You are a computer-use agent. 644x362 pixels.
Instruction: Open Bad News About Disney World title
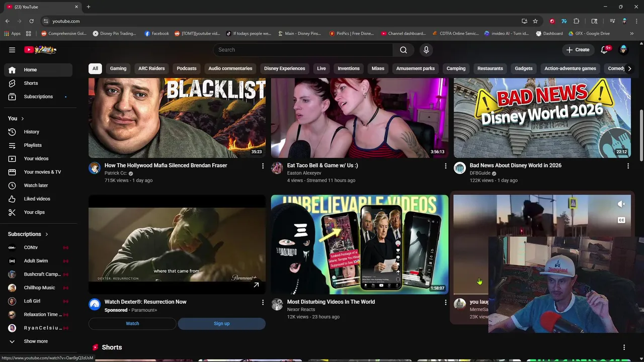[x=515, y=165]
